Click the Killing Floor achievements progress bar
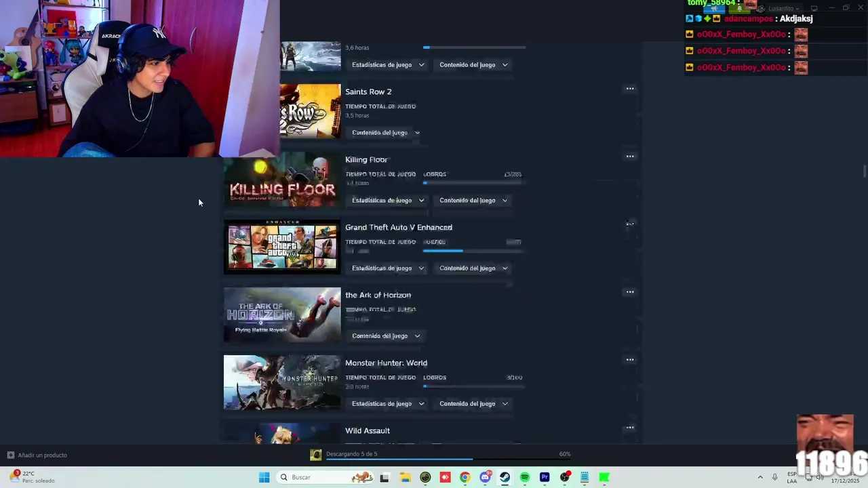This screenshot has height=488, width=868. (473, 183)
